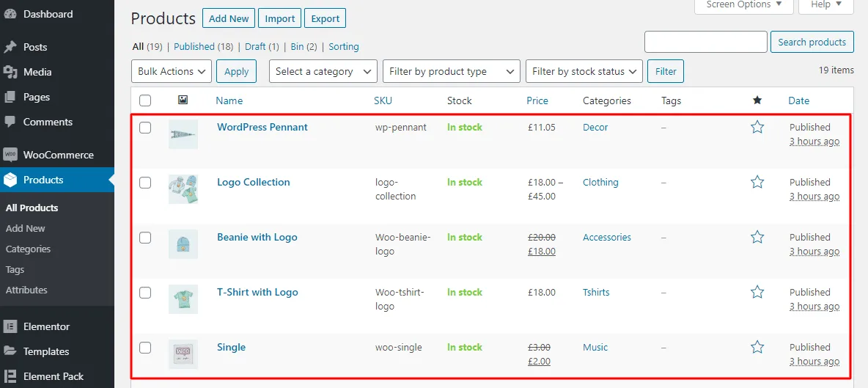Click the Posts pin icon

click(10, 47)
